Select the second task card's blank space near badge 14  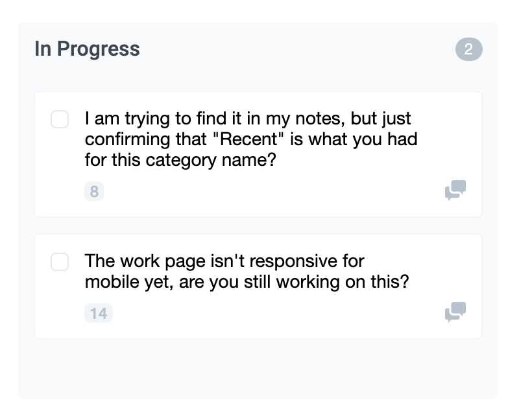[278, 313]
